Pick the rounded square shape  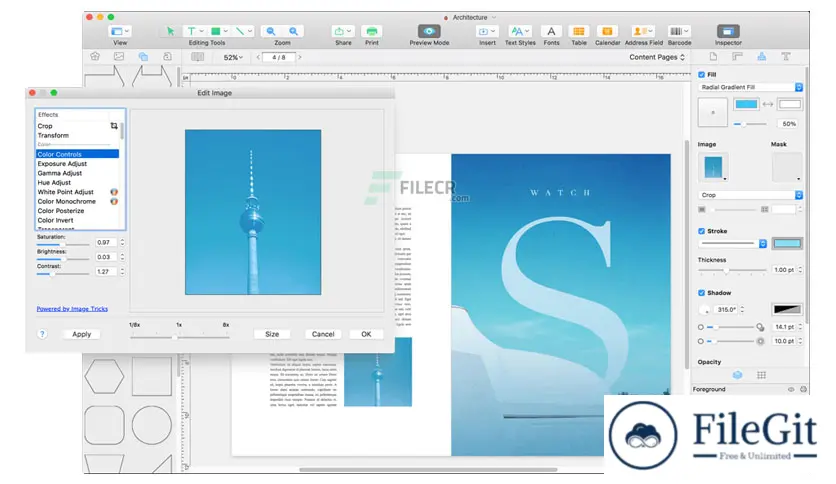tap(104, 425)
